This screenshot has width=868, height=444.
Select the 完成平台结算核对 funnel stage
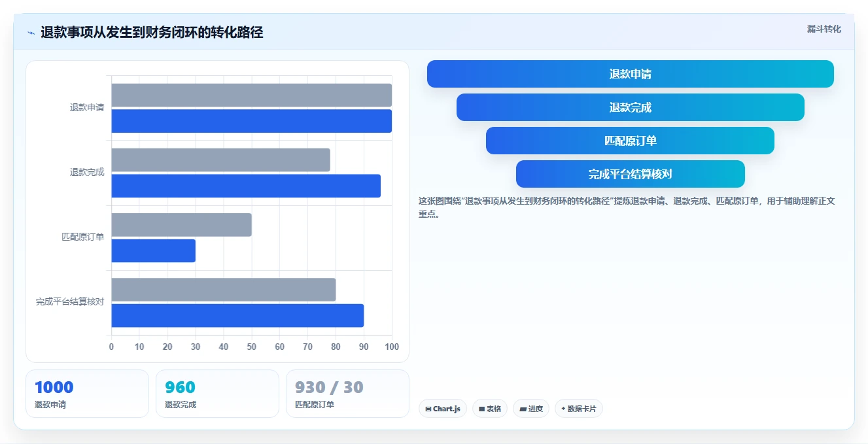630,174
